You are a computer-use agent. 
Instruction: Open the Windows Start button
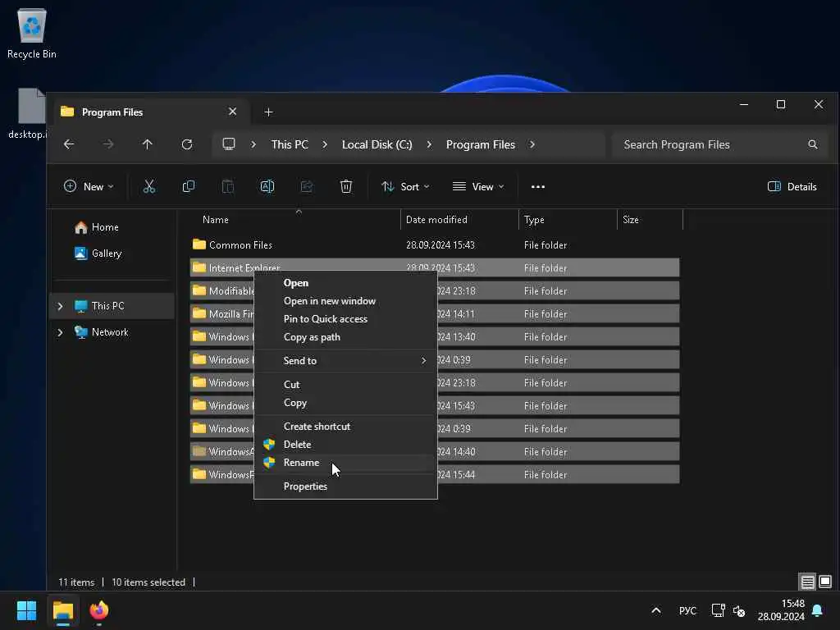point(26,610)
